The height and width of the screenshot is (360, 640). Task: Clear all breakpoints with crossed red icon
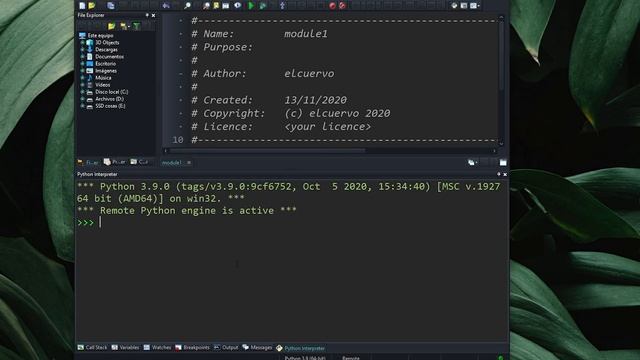(x=342, y=5)
